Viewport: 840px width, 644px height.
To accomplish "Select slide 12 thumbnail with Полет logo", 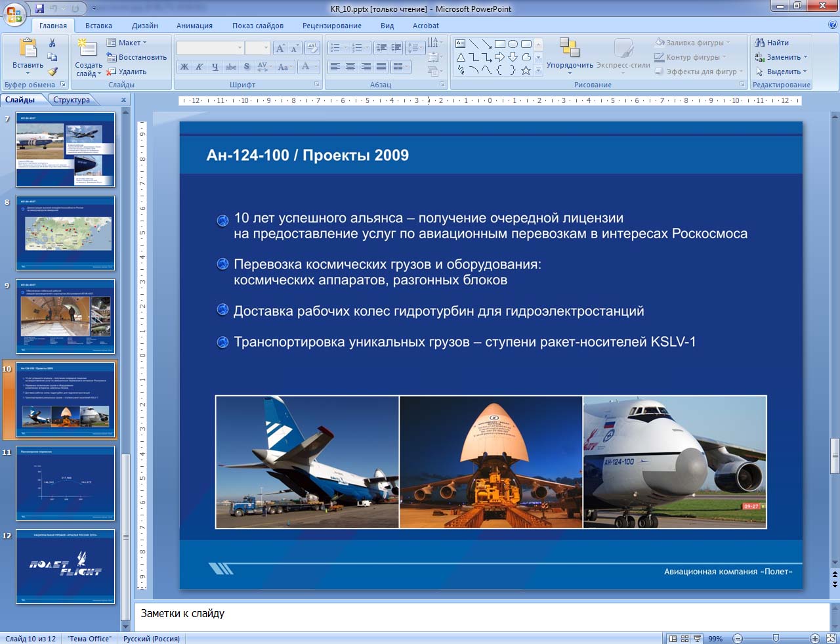I will pyautogui.click(x=66, y=567).
